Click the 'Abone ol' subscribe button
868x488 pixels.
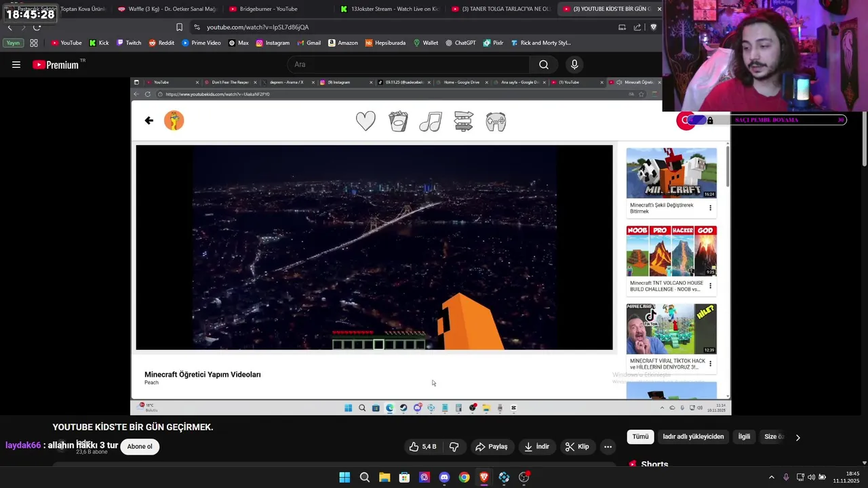140,446
